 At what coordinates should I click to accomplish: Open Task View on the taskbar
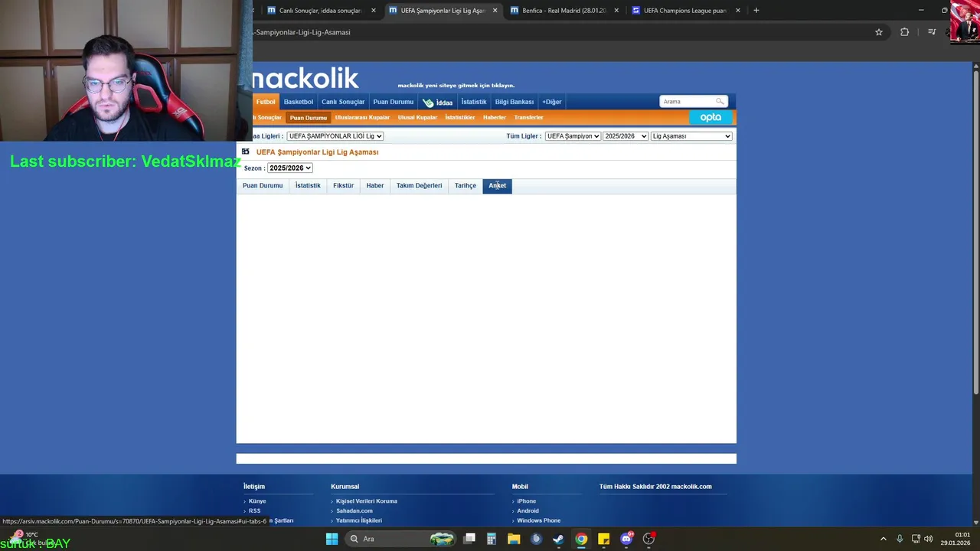pyautogui.click(x=469, y=539)
